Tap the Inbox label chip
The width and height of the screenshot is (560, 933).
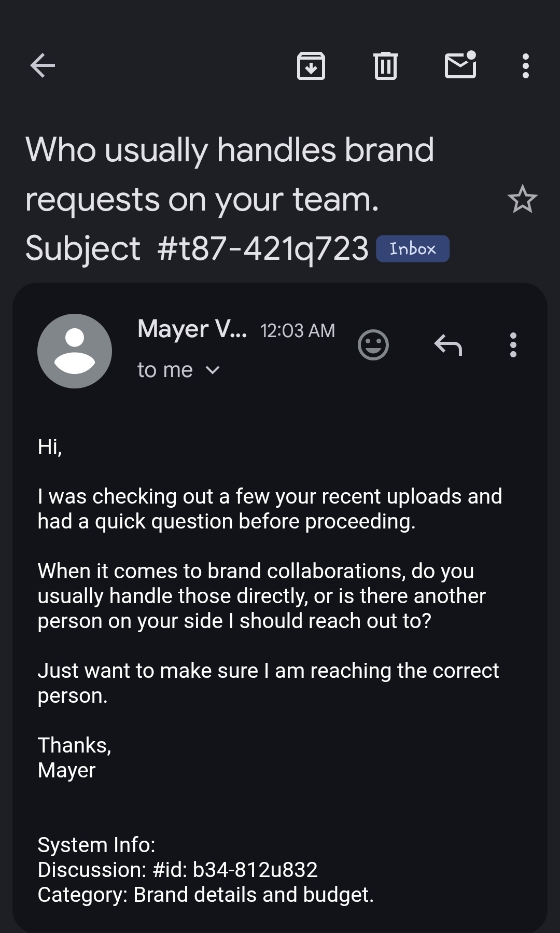coord(413,249)
